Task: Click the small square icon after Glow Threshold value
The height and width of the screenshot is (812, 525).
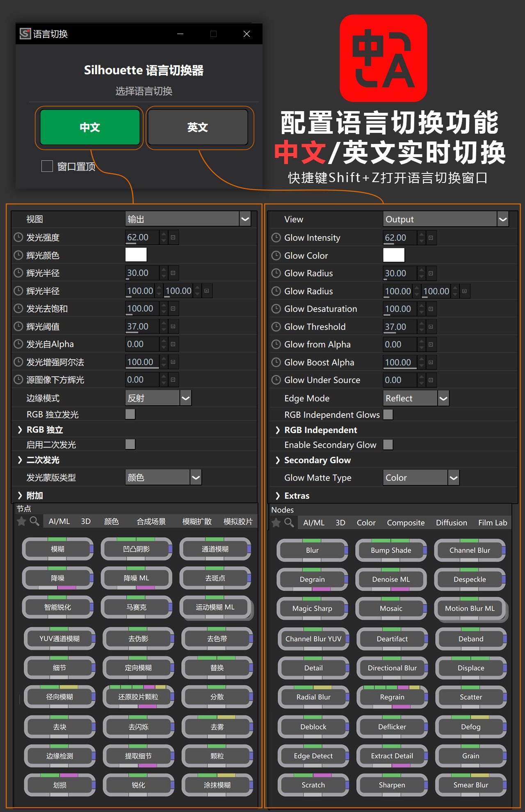Action: coord(431,327)
